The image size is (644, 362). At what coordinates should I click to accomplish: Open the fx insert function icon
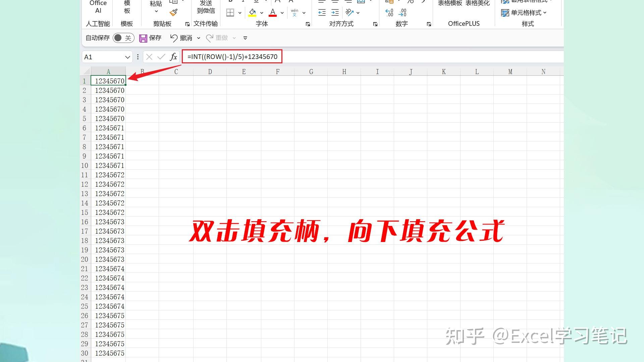click(173, 57)
